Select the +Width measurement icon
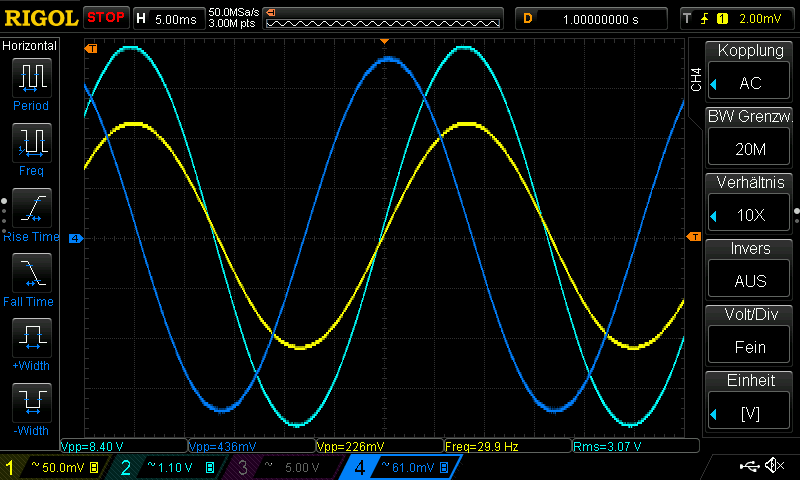This screenshot has height=480, width=800. (32, 338)
